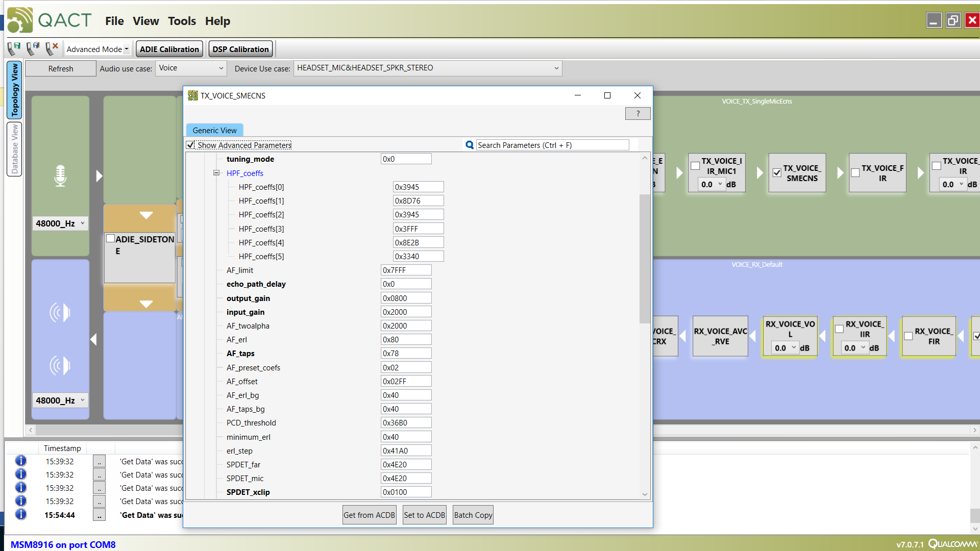This screenshot has height=551, width=980.
Task: Click the lower speaker device icon
Action: (x=60, y=365)
